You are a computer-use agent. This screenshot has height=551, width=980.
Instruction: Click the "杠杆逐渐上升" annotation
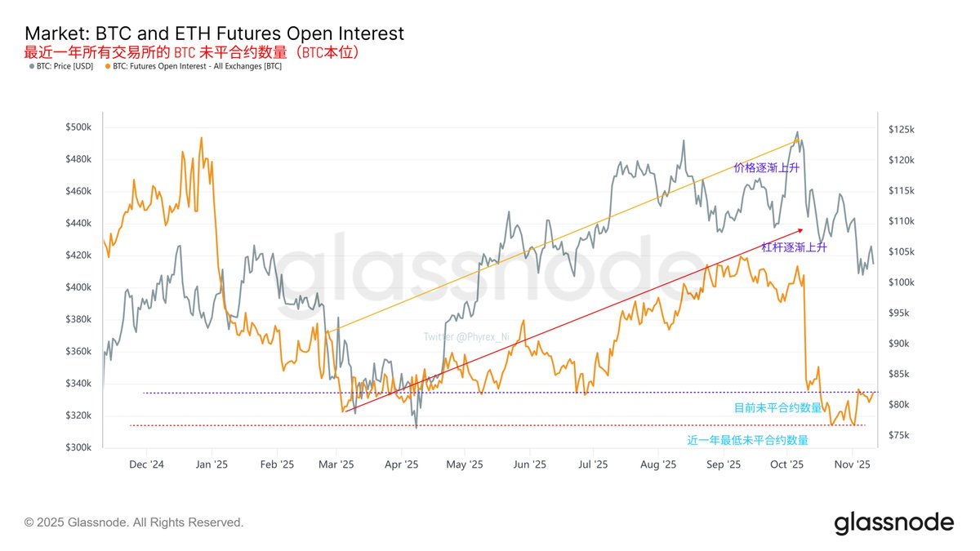(794, 247)
